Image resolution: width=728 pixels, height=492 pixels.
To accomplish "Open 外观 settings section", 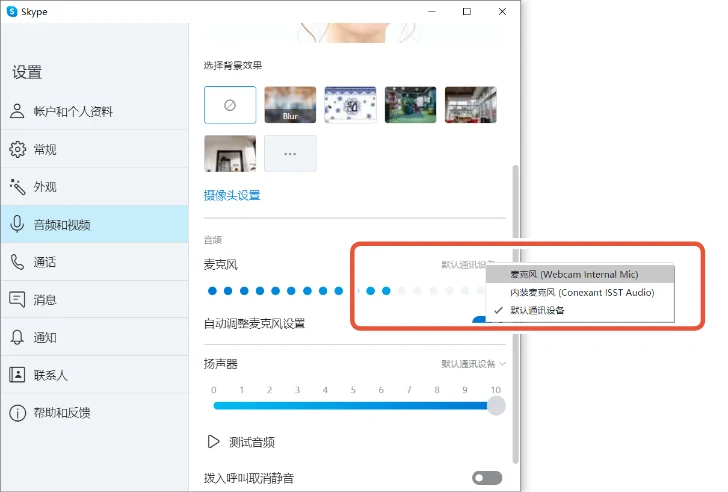I will pyautogui.click(x=95, y=187).
